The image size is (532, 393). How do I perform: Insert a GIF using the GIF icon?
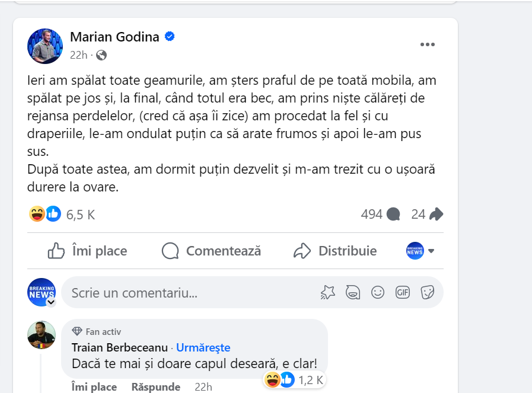pyautogui.click(x=403, y=292)
